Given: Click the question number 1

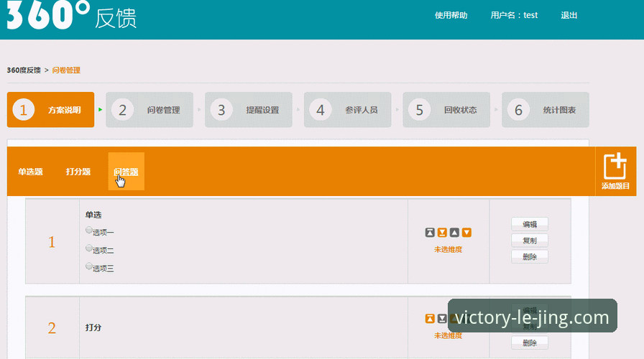Looking at the screenshot, I should (52, 242).
